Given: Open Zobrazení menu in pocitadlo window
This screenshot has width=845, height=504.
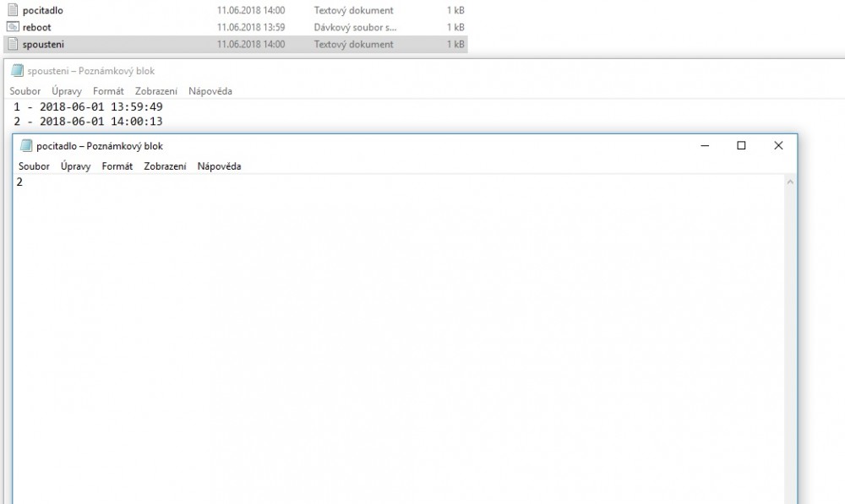Looking at the screenshot, I should pos(165,166).
